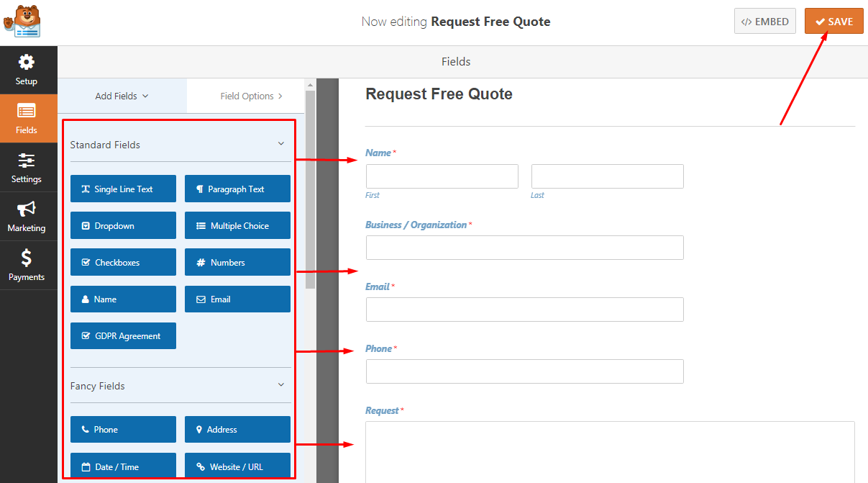Screen dimensions: 868x483
Task: Add a GDPR Agreement field
Action: pos(123,336)
